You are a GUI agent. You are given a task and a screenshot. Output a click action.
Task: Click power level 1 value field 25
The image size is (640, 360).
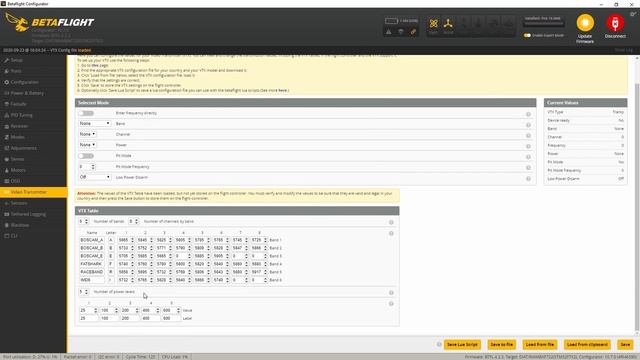pyautogui.click(x=89, y=311)
